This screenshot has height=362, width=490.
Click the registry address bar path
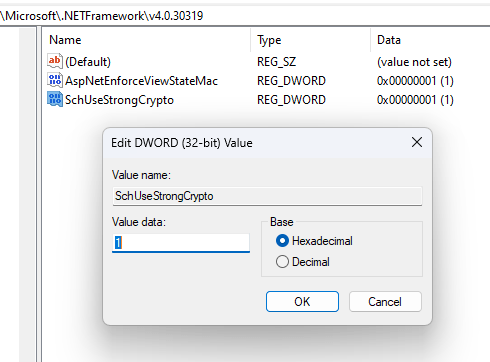(102, 16)
